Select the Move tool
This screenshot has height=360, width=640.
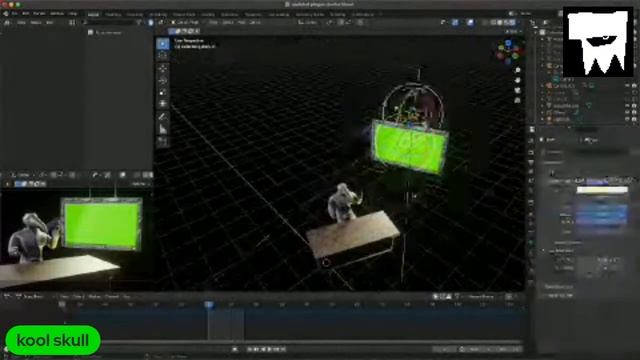point(162,68)
